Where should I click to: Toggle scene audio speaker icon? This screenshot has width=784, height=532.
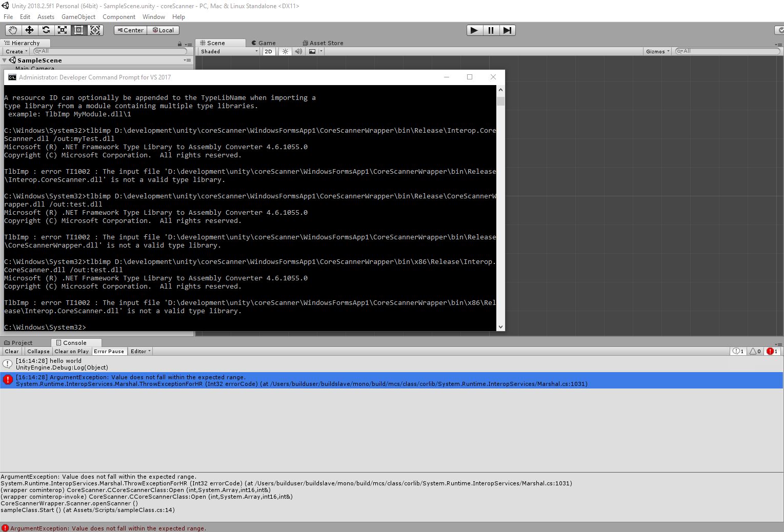pyautogui.click(x=298, y=51)
